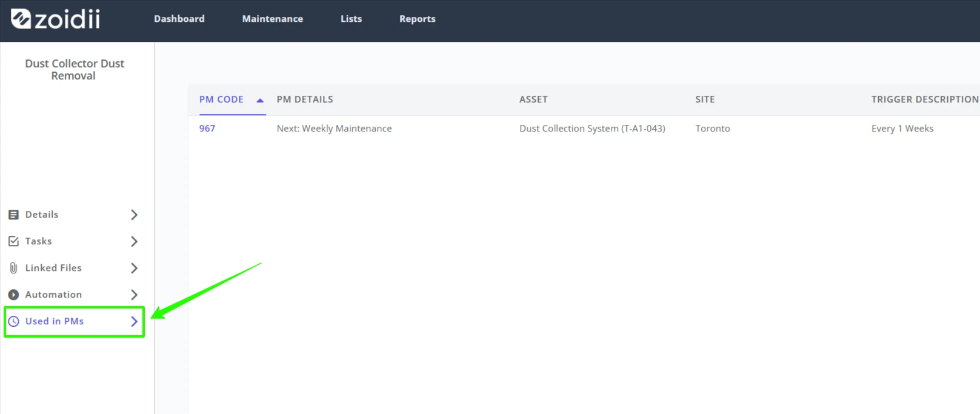The image size is (980, 414).
Task: Click 'Dust Collection System (T-A1-043)' cell
Action: [592, 129]
